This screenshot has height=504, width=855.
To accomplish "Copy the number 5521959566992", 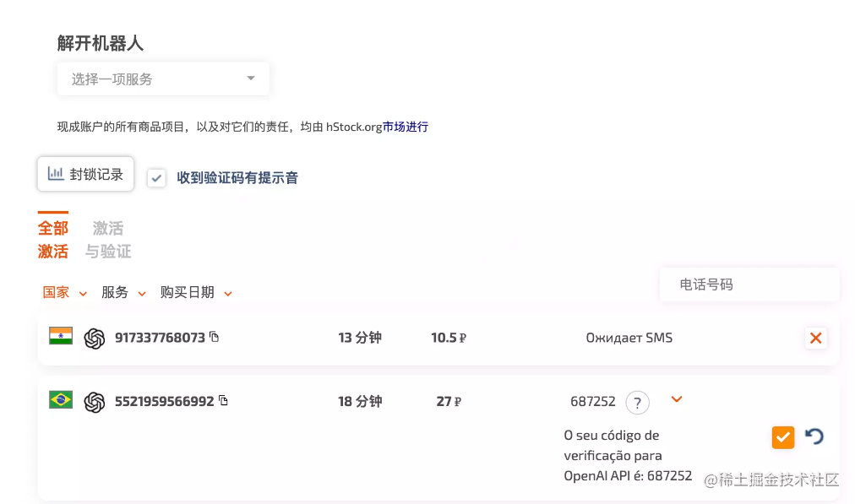I will click(x=224, y=400).
